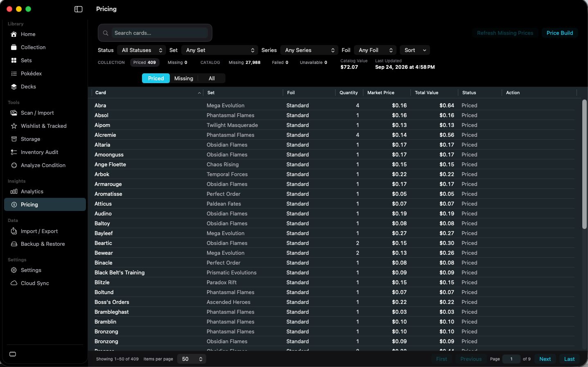
Task: Toggle the sidebar visibility icon
Action: [x=79, y=9]
